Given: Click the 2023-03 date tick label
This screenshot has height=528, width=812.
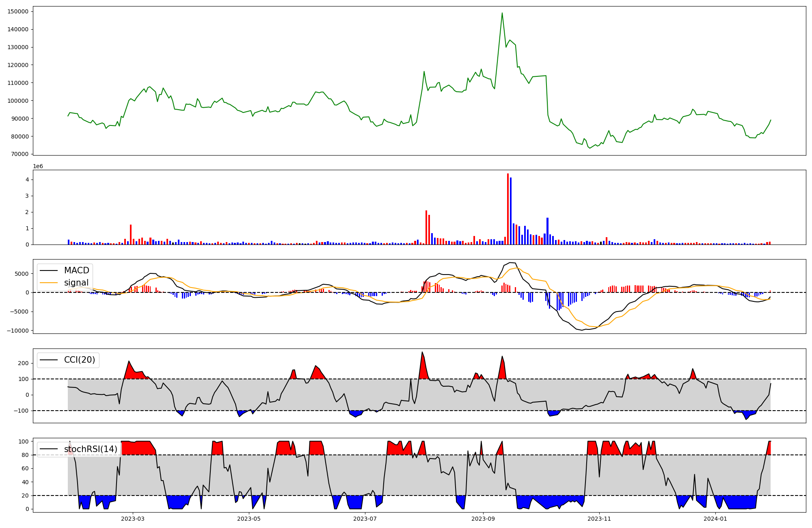Looking at the screenshot, I should click(133, 519).
